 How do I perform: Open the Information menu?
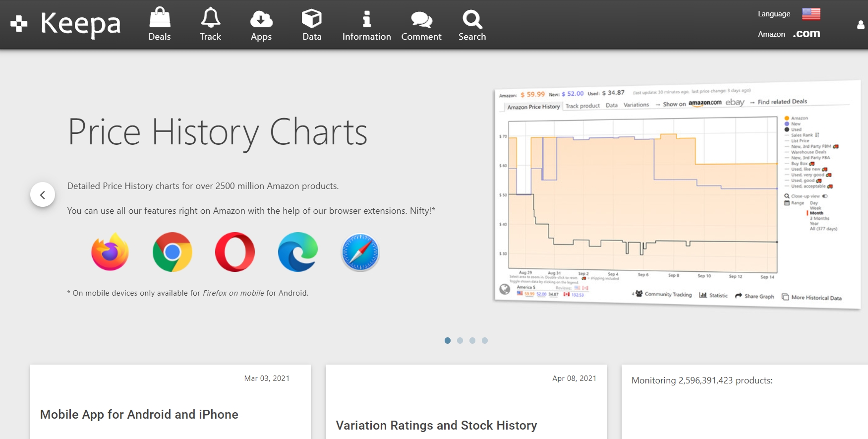pyautogui.click(x=367, y=25)
